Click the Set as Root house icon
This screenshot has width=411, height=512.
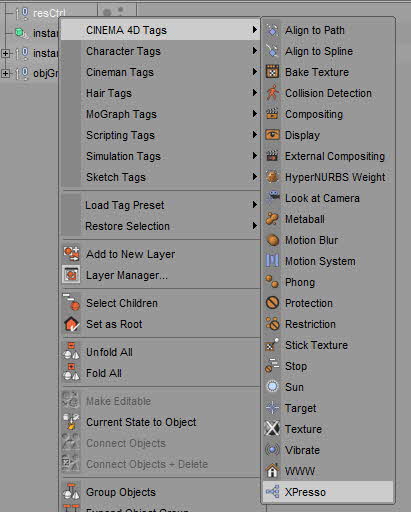[x=72, y=324]
